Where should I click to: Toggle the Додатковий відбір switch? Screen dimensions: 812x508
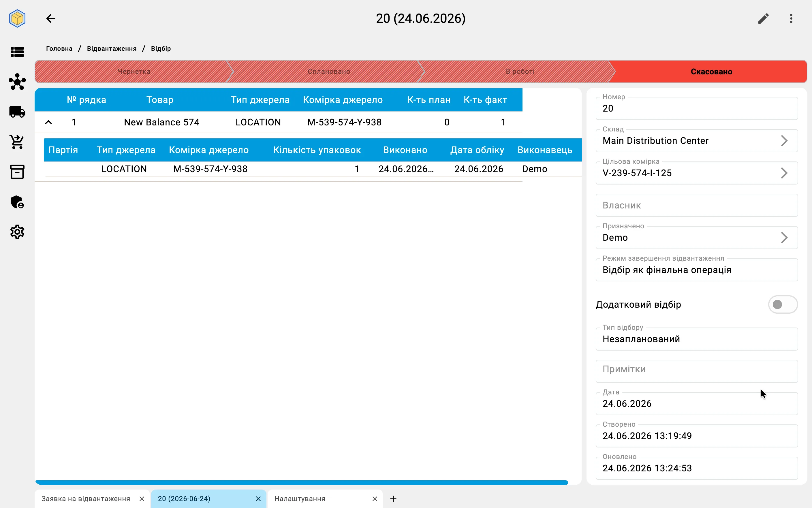[782, 304]
